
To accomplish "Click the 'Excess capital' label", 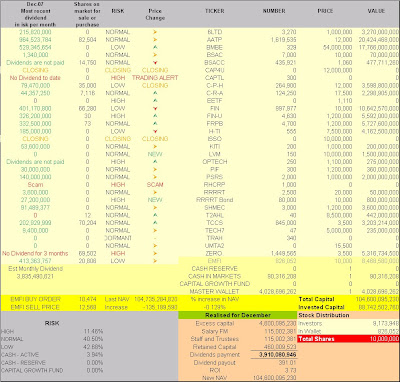I will [x=215, y=323].
